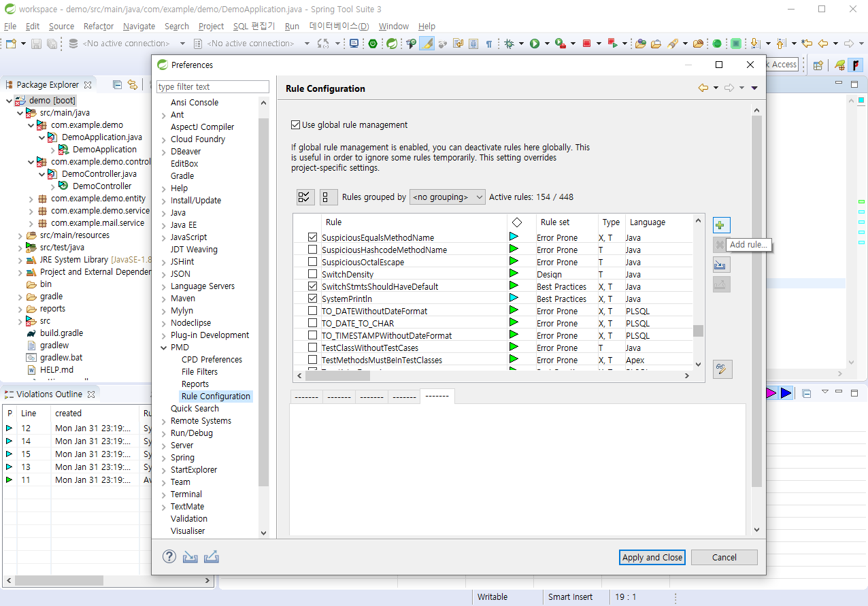Expand the Run/Debug preferences node
This screenshot has width=868, height=606.
[163, 433]
